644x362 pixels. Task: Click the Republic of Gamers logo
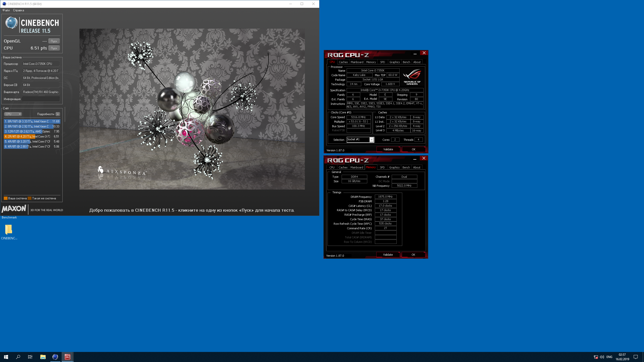[412, 77]
